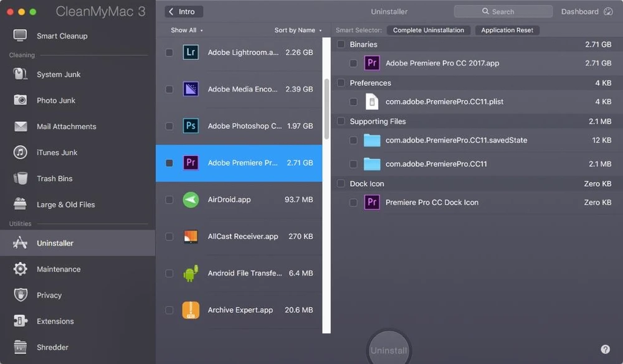The height and width of the screenshot is (364, 623).
Task: Open the iTunes Junk module
Action: click(x=56, y=152)
